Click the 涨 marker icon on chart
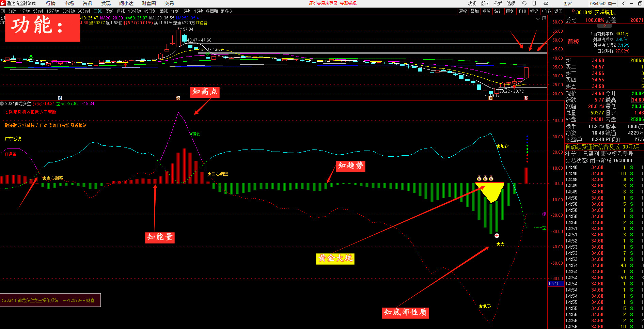The width and height of the screenshot is (644, 329). click(x=526, y=98)
